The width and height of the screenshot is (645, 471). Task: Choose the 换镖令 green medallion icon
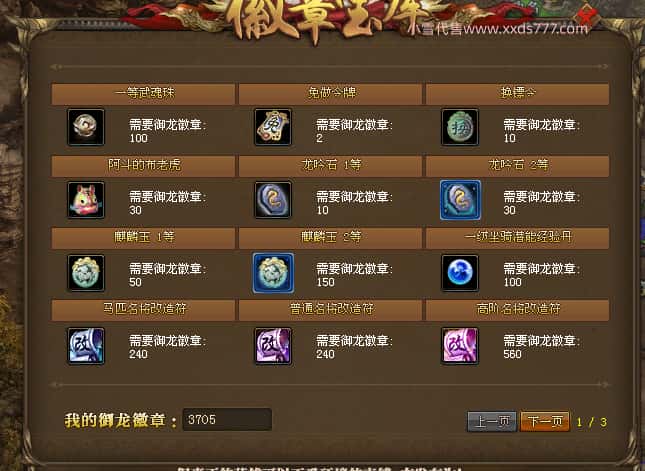[460, 127]
